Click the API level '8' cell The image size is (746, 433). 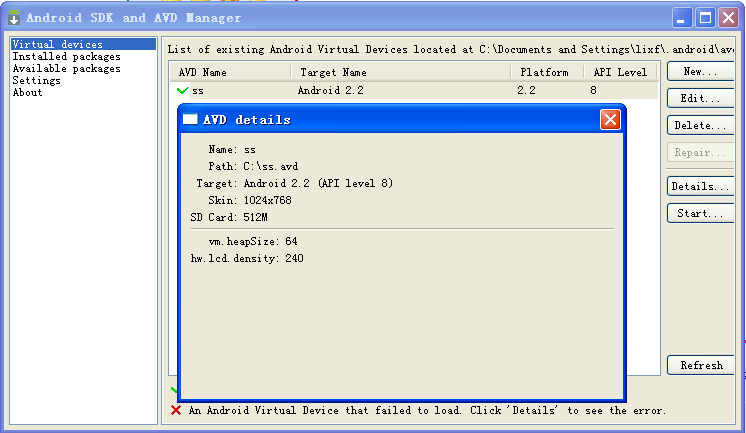point(593,90)
